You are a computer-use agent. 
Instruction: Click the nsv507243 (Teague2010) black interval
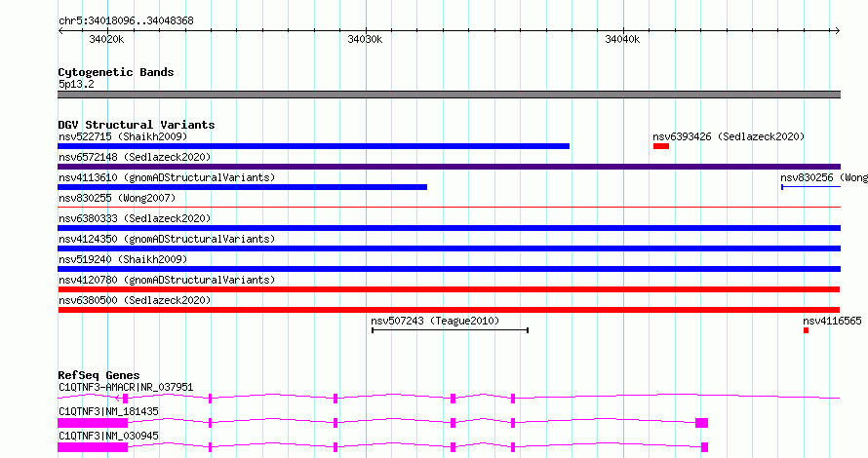(450, 330)
